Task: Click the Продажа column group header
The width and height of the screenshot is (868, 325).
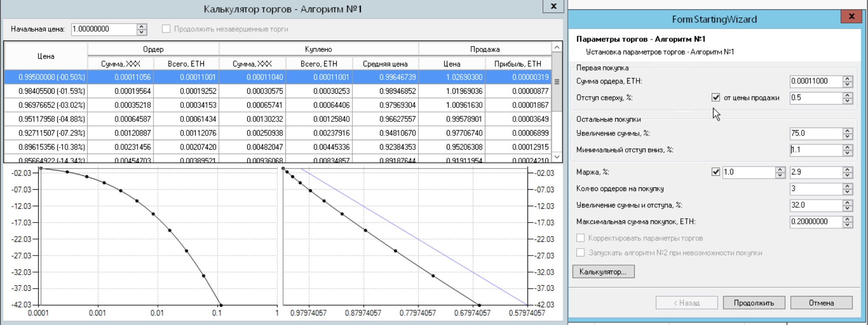Action: pyautogui.click(x=485, y=49)
